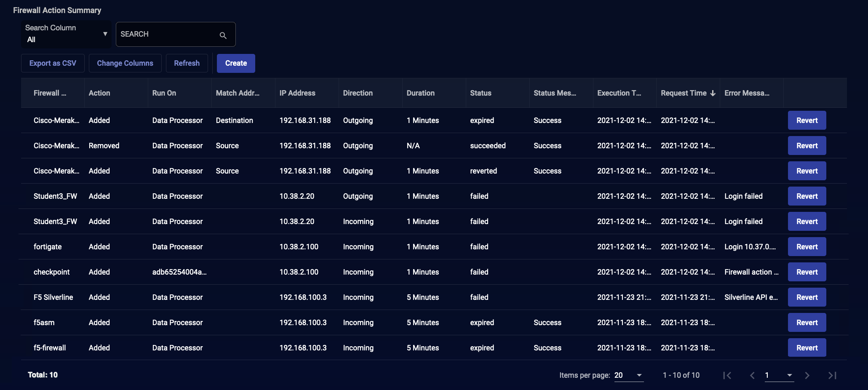Click the search magnifier icon

click(223, 35)
